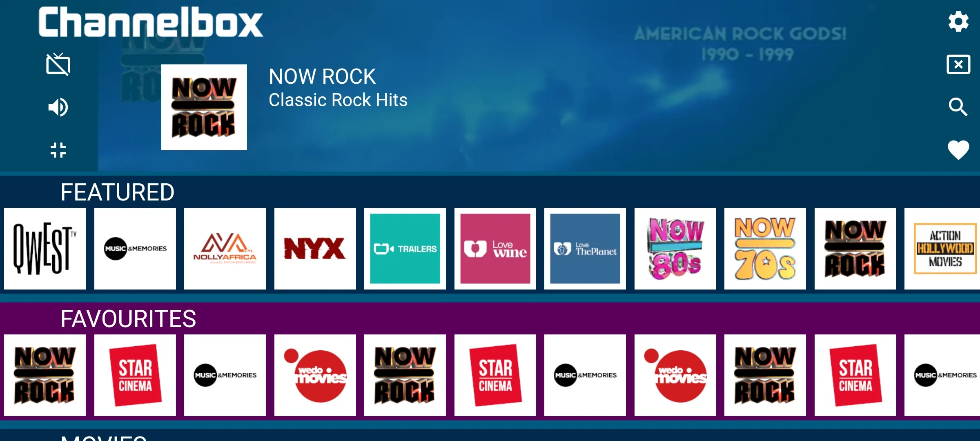Select first Wedo Movies favourite tile

click(315, 375)
